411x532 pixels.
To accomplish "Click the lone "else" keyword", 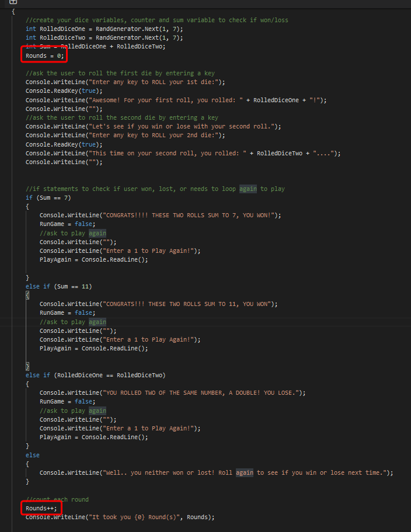I will (x=33, y=455).
